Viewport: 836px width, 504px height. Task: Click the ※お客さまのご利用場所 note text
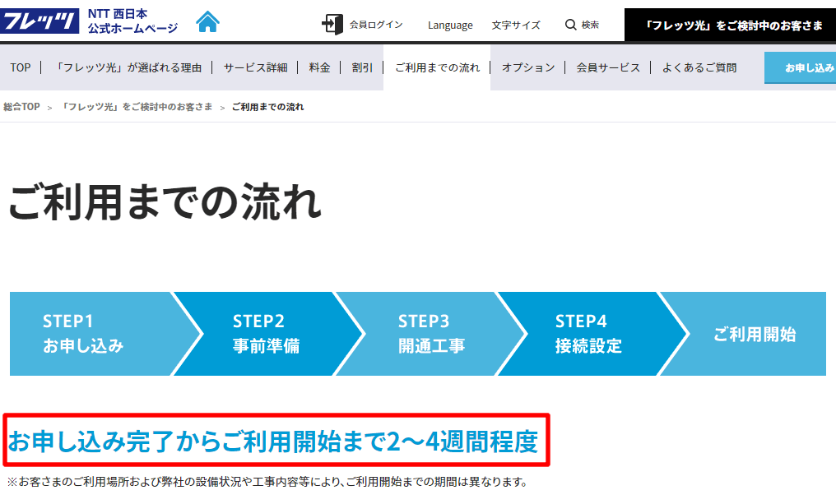pos(267,482)
